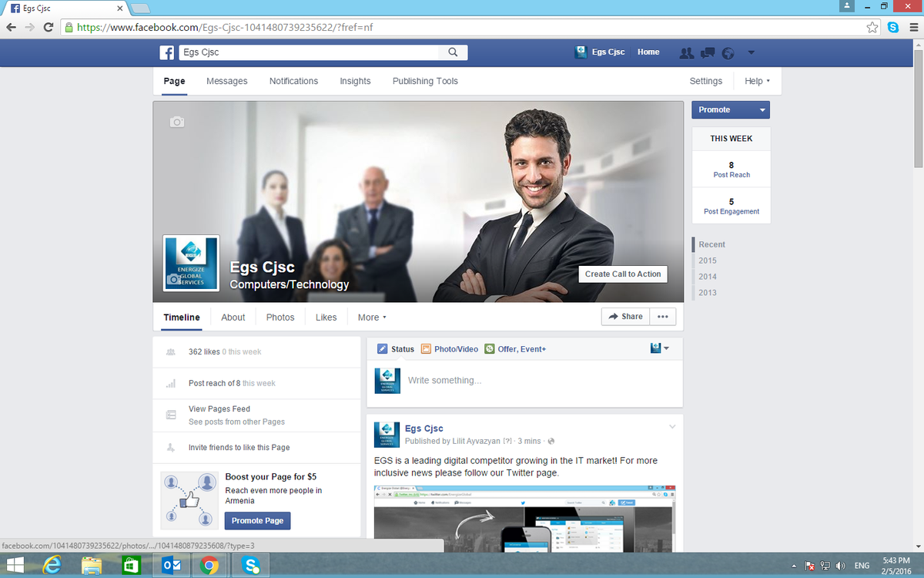Viewport: 924px width, 578px height.
Task: Open the globe notifications icon
Action: coord(728,52)
